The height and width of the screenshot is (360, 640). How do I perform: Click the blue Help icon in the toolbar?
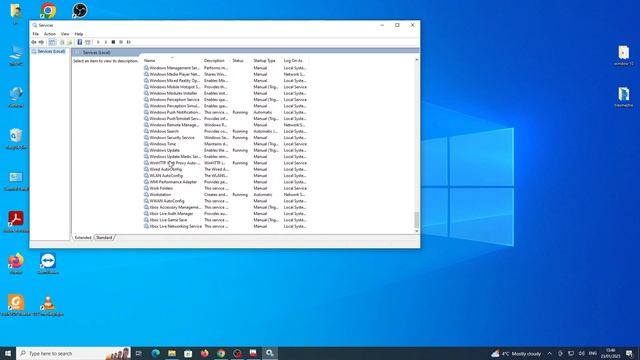point(80,42)
